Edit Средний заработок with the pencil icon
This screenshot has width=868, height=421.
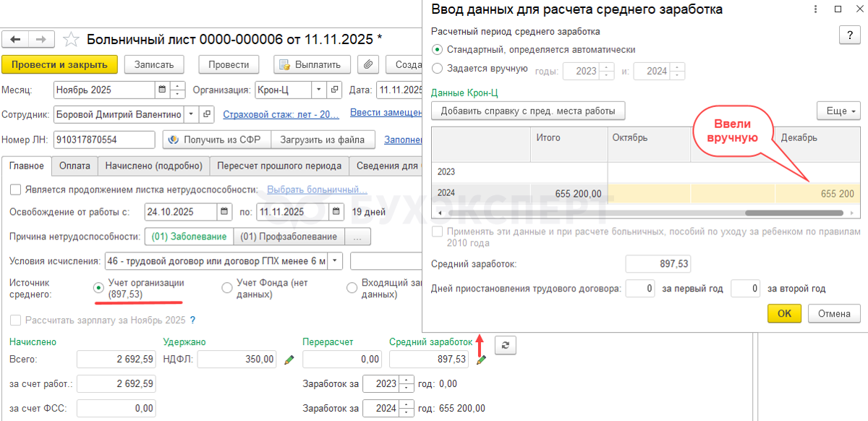tap(481, 360)
